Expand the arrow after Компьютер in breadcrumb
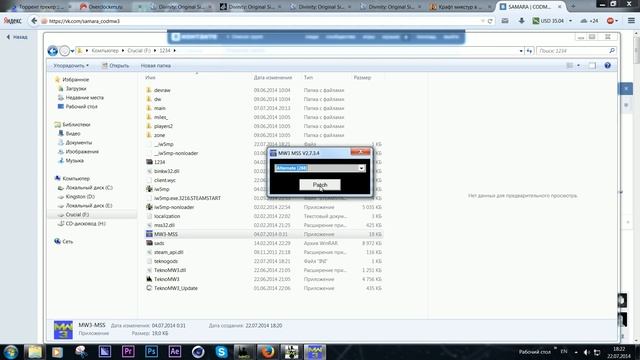The height and width of the screenshot is (360, 640). click(x=123, y=51)
